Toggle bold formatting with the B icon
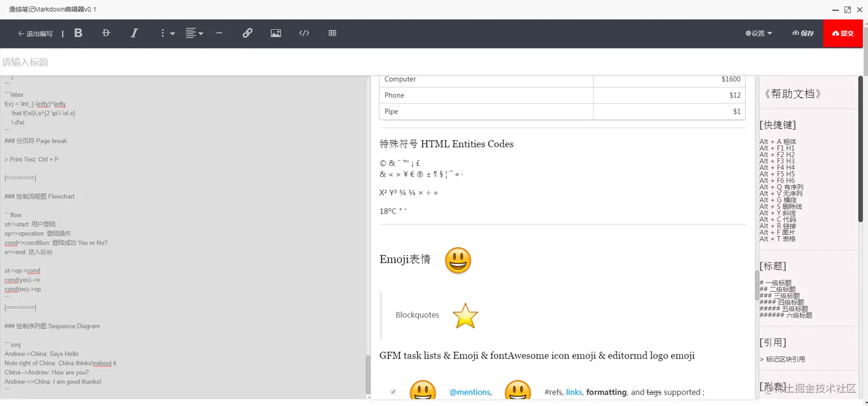This screenshot has height=406, width=868. point(79,33)
